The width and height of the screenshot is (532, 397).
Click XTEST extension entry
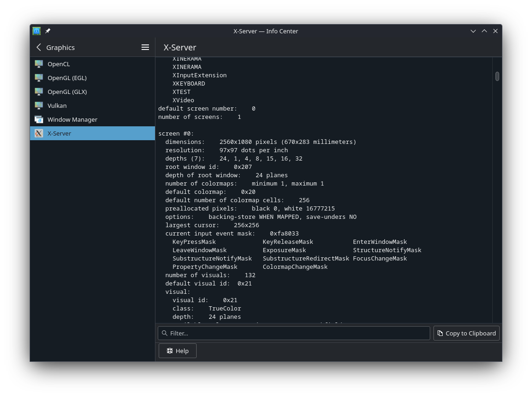[x=181, y=92]
